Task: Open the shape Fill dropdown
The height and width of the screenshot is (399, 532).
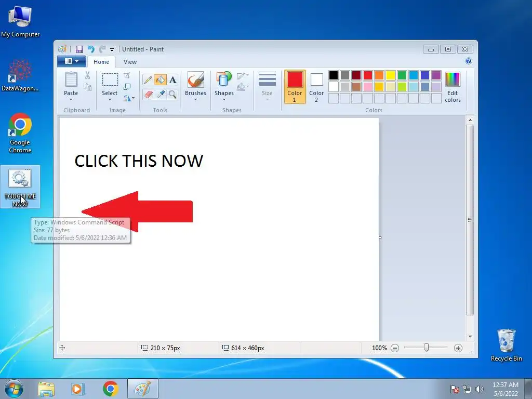Action: (x=243, y=87)
